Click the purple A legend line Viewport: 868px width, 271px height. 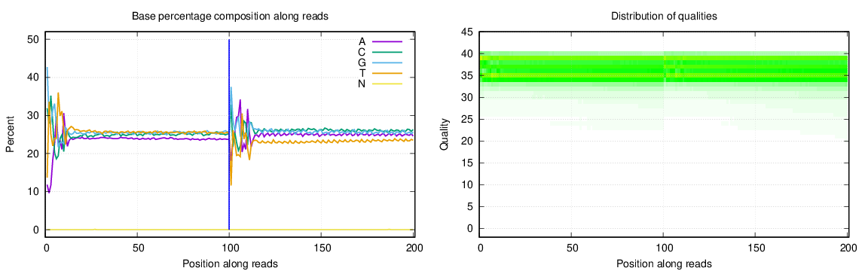point(387,41)
